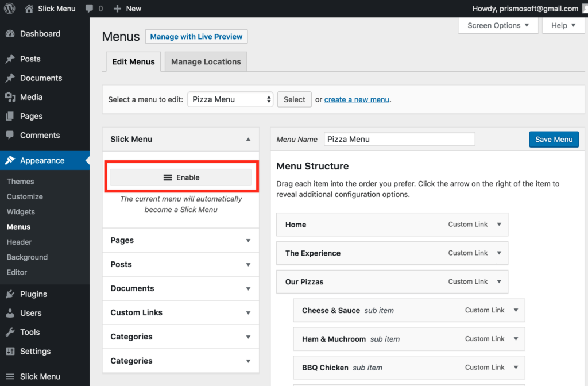The width and height of the screenshot is (588, 386).
Task: Switch to the Manage Locations tab
Action: (205, 61)
